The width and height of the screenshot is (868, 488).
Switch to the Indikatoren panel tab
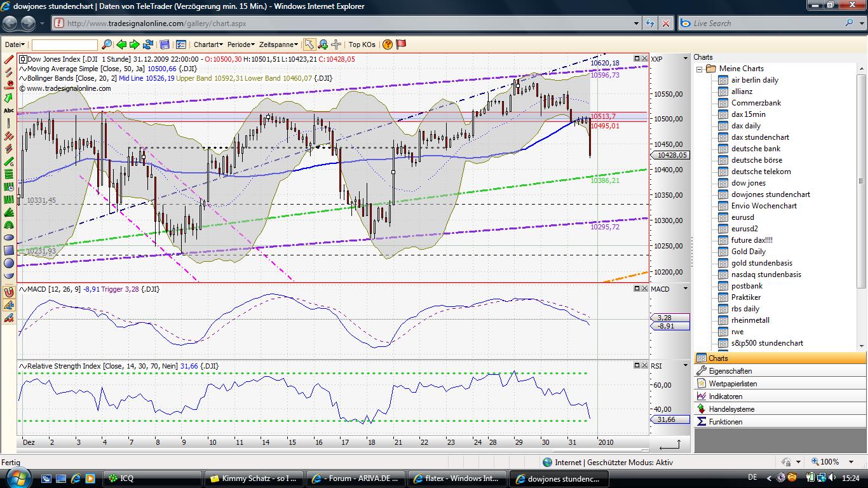(726, 396)
